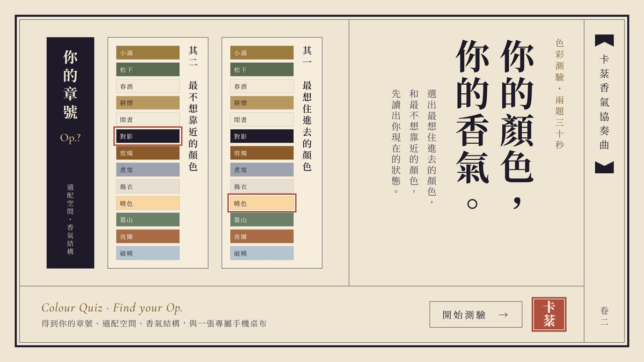Click Colour Quiz · Find your Op. tagline
This screenshot has height=362, width=644.
tap(112, 308)
